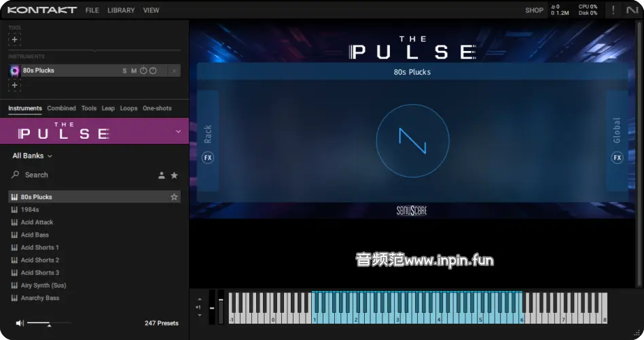Add a new instrument slot
The width and height of the screenshot is (644, 340).
coord(14,85)
